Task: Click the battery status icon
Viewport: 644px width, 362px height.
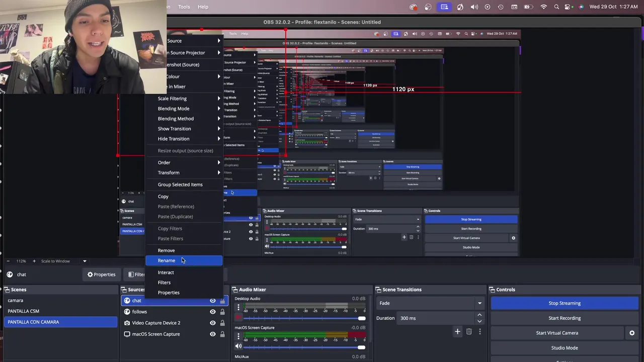Action: point(529,7)
